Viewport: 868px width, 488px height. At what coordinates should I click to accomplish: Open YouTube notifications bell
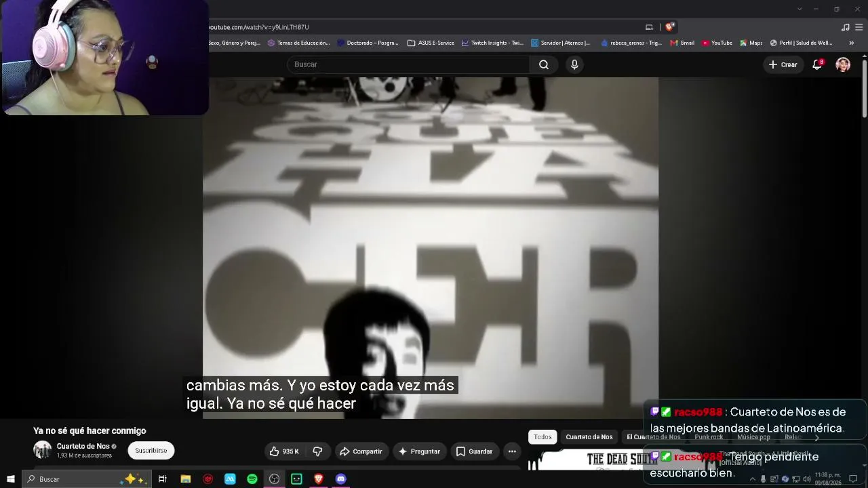coord(817,64)
